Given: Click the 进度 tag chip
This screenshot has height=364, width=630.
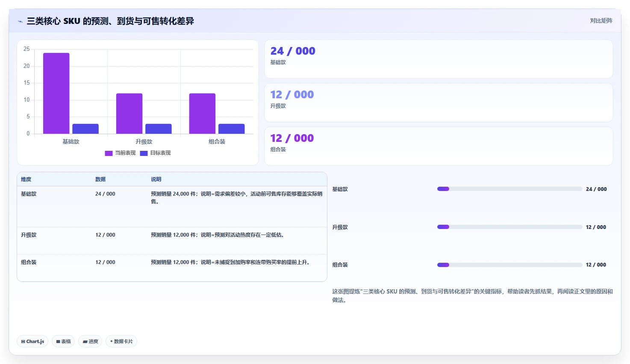Looking at the screenshot, I should pos(90,341).
